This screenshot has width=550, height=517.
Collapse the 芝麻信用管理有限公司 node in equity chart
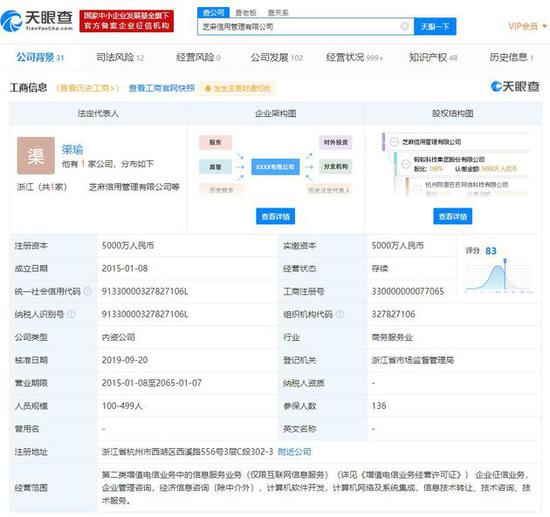[394, 142]
